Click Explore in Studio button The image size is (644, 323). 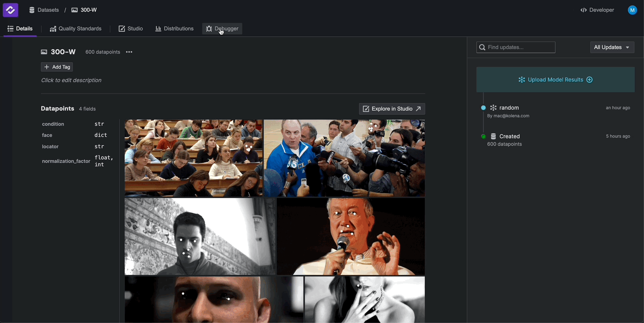pyautogui.click(x=392, y=109)
